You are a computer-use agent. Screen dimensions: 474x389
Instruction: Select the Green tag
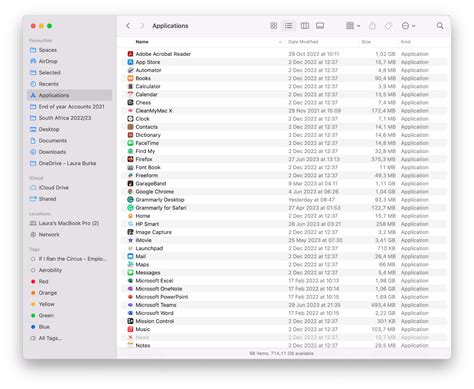pos(69,316)
